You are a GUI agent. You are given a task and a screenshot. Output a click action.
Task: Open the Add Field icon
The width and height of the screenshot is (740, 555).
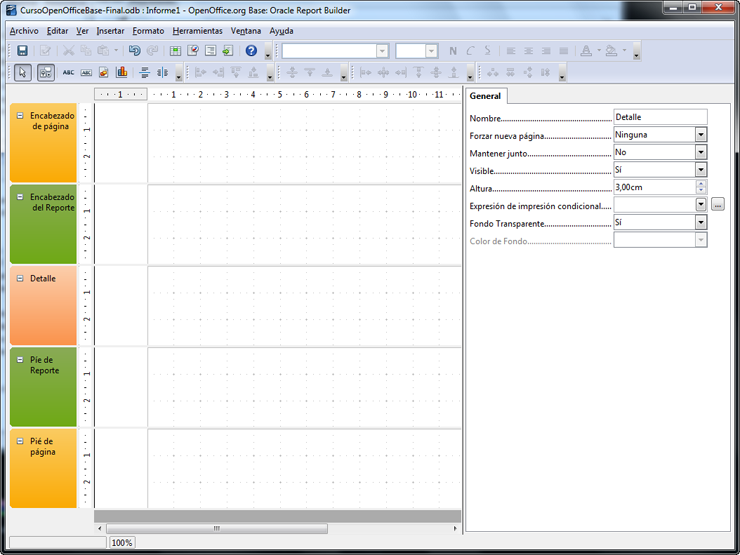point(175,50)
